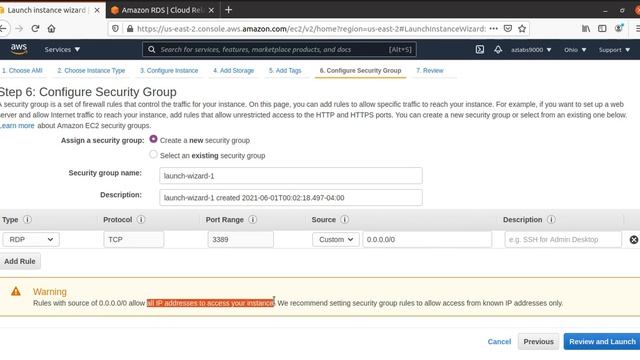The width and height of the screenshot is (640, 360).
Task: Toggle the Firefox sidebar icon
Action: click(x=602, y=28)
